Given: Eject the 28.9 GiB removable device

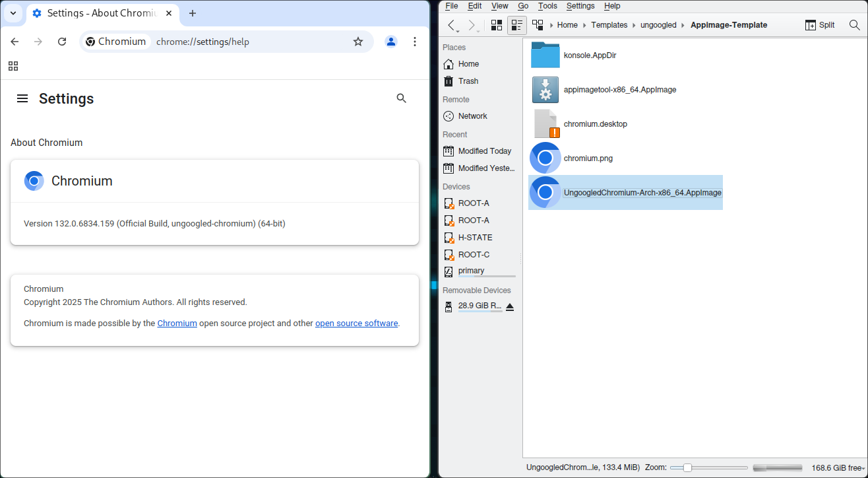Looking at the screenshot, I should (x=510, y=306).
